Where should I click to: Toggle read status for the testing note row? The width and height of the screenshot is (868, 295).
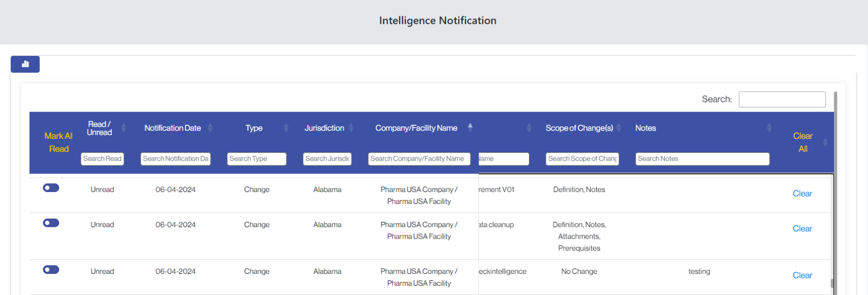pos(51,270)
